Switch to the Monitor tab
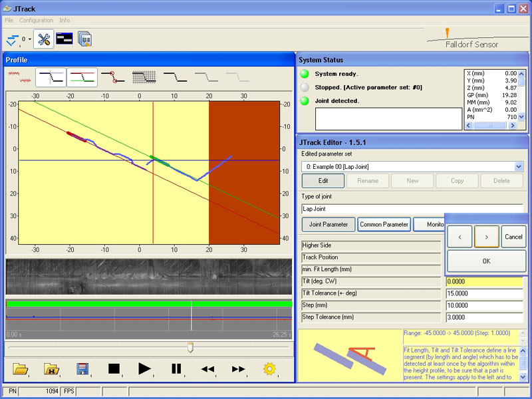 [429, 224]
